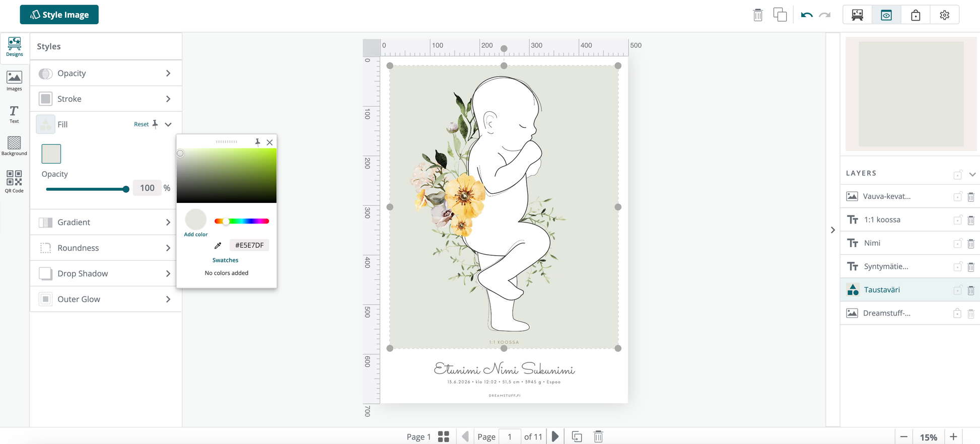The width and height of the screenshot is (980, 444).
Task: Undo the last action
Action: point(807,15)
